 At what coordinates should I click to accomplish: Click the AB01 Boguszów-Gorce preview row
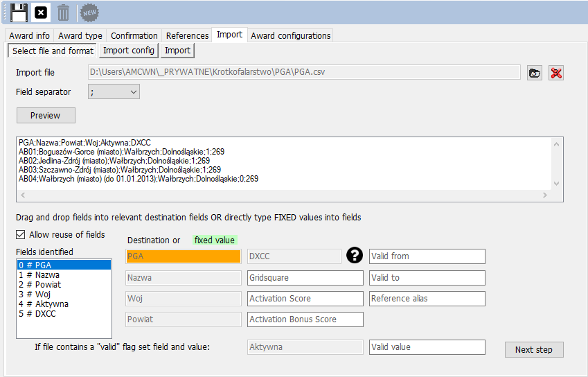pyautogui.click(x=121, y=152)
